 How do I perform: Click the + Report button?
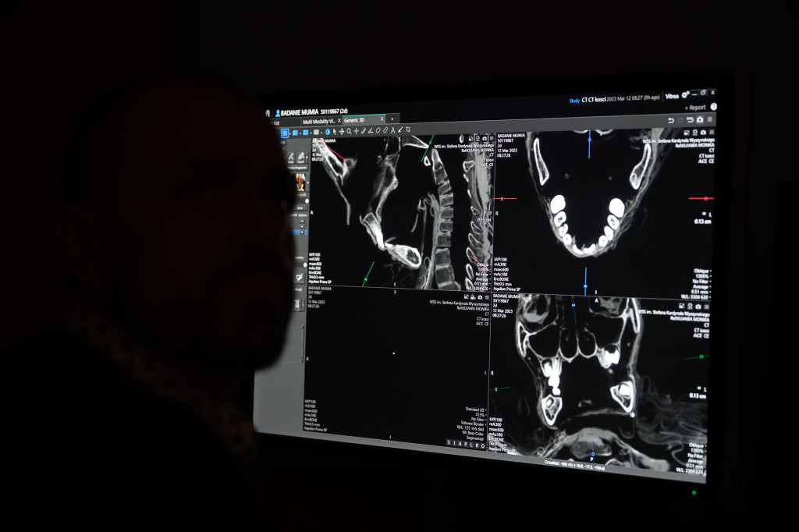click(695, 107)
